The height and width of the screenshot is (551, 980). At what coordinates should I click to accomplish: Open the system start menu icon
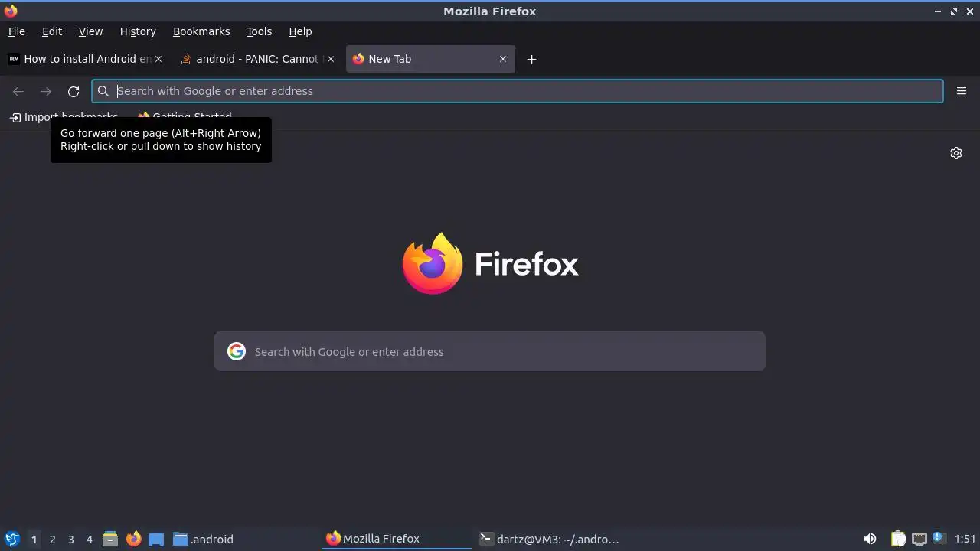click(x=11, y=539)
